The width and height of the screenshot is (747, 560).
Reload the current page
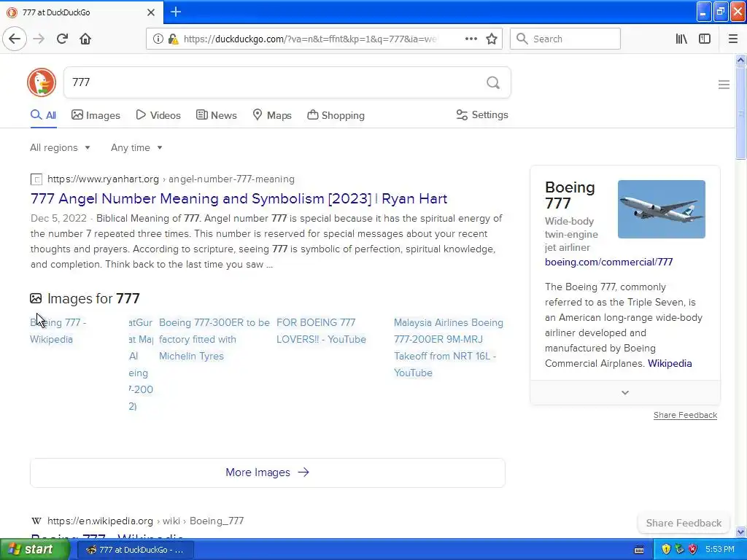tap(62, 39)
